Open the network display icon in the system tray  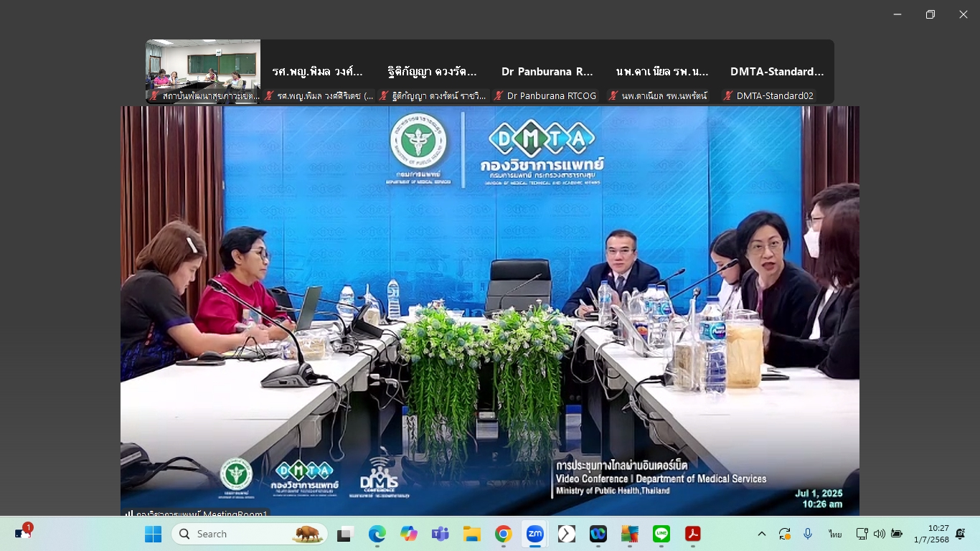pos(862,534)
